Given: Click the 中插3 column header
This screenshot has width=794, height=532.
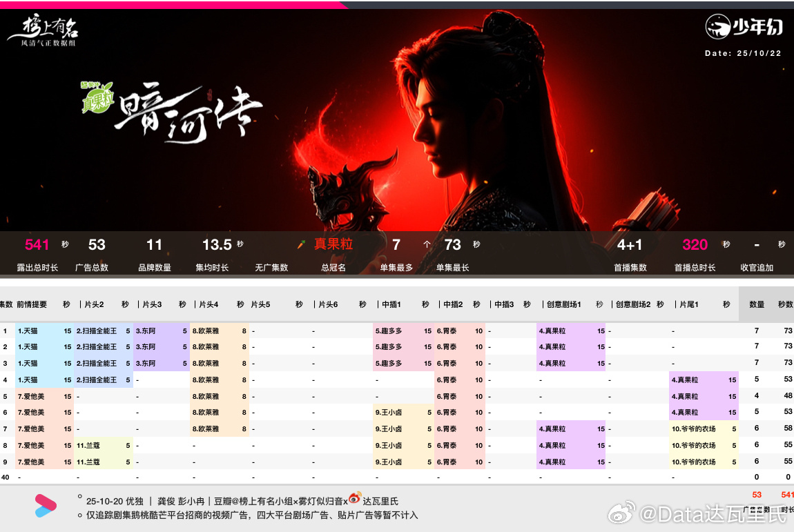Looking at the screenshot, I should tap(504, 304).
